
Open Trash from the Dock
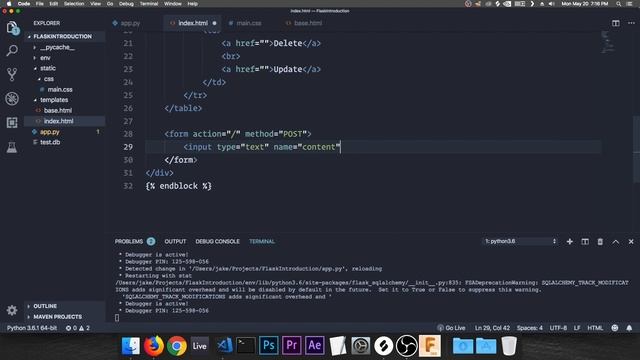point(509,346)
